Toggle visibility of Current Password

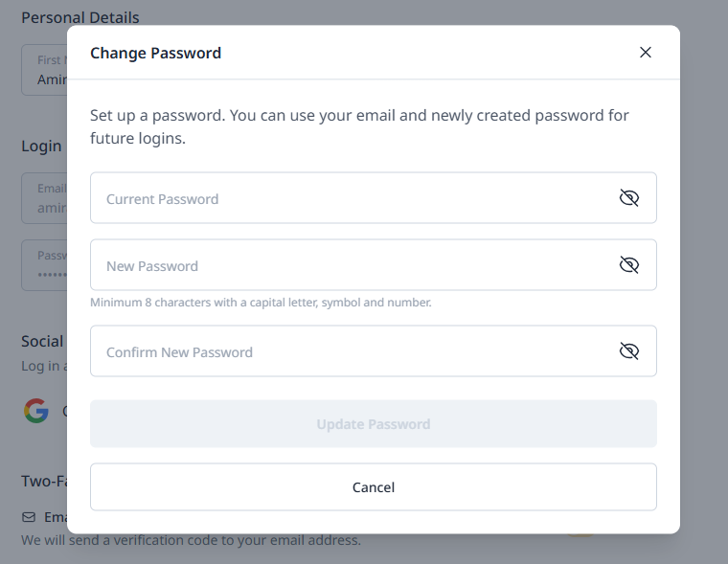click(x=628, y=198)
